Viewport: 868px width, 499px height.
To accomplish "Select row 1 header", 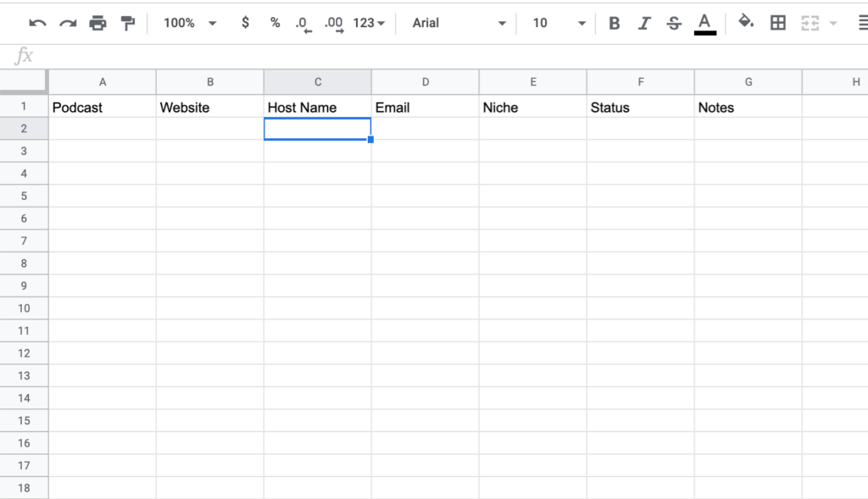I will pyautogui.click(x=24, y=106).
